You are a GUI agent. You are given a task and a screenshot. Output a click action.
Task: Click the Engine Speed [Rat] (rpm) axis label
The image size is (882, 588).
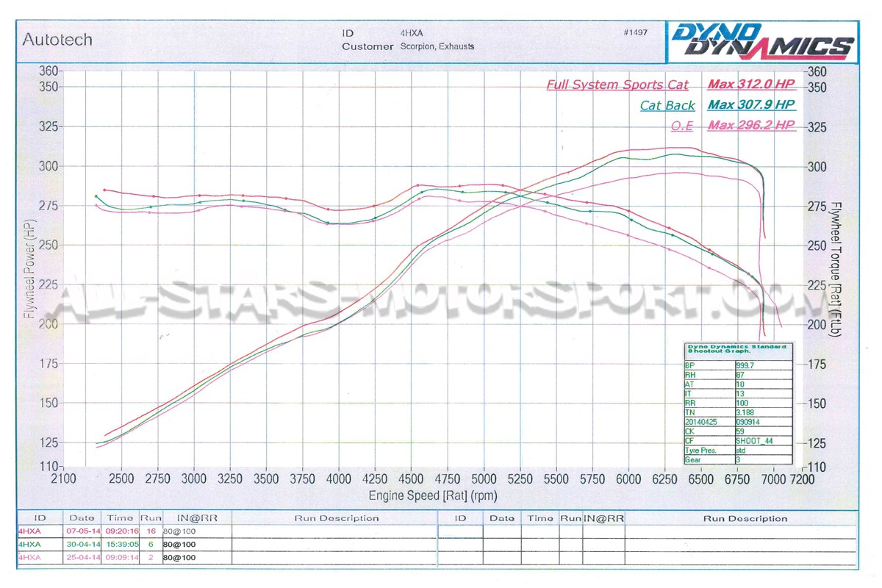pyautogui.click(x=433, y=496)
